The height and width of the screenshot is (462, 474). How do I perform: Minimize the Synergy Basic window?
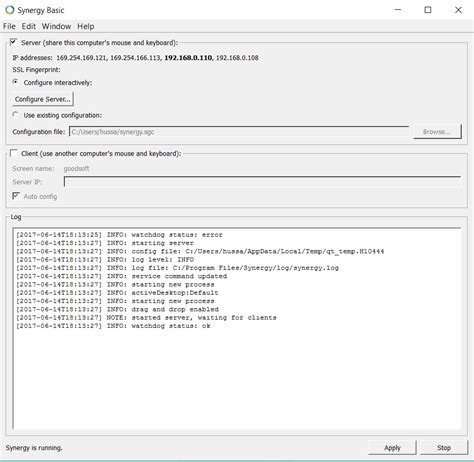click(398, 10)
